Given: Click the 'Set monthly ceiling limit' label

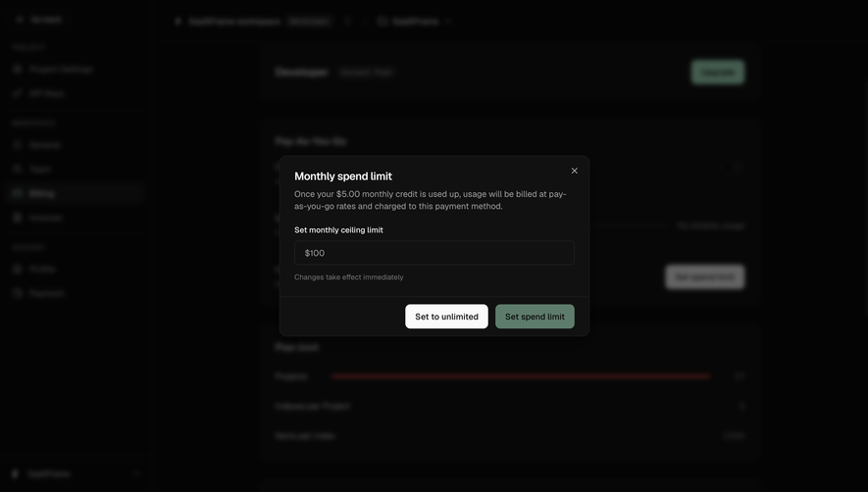Looking at the screenshot, I should click(338, 229).
